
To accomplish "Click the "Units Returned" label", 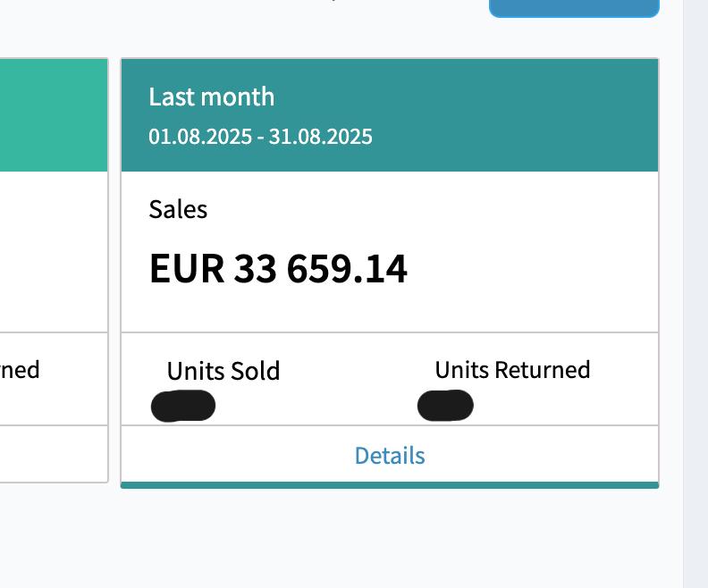I will pyautogui.click(x=512, y=370).
